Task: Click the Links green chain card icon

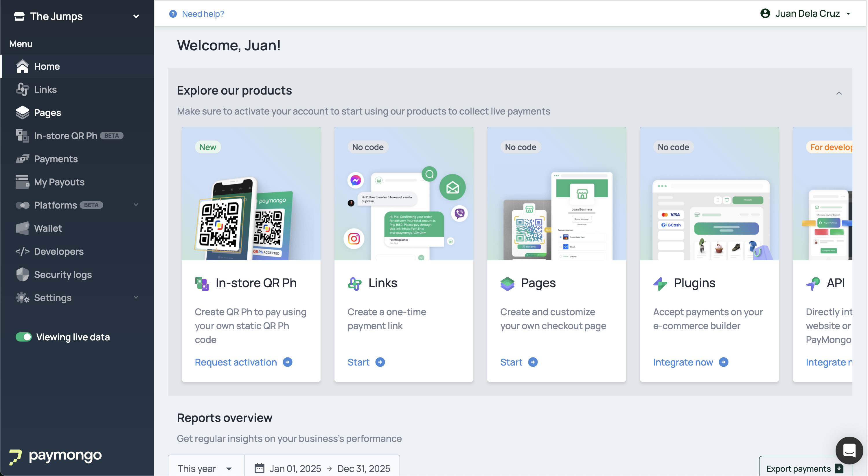Action: tap(354, 283)
